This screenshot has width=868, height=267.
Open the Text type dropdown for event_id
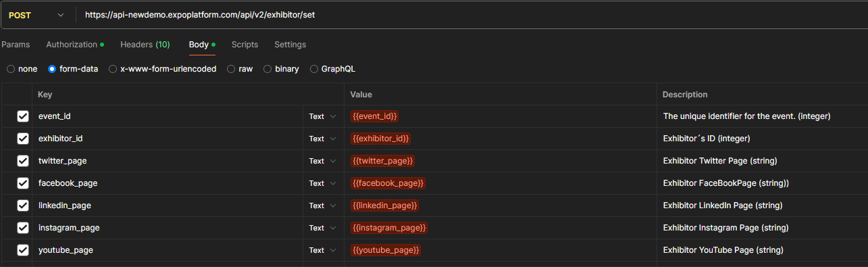click(322, 116)
